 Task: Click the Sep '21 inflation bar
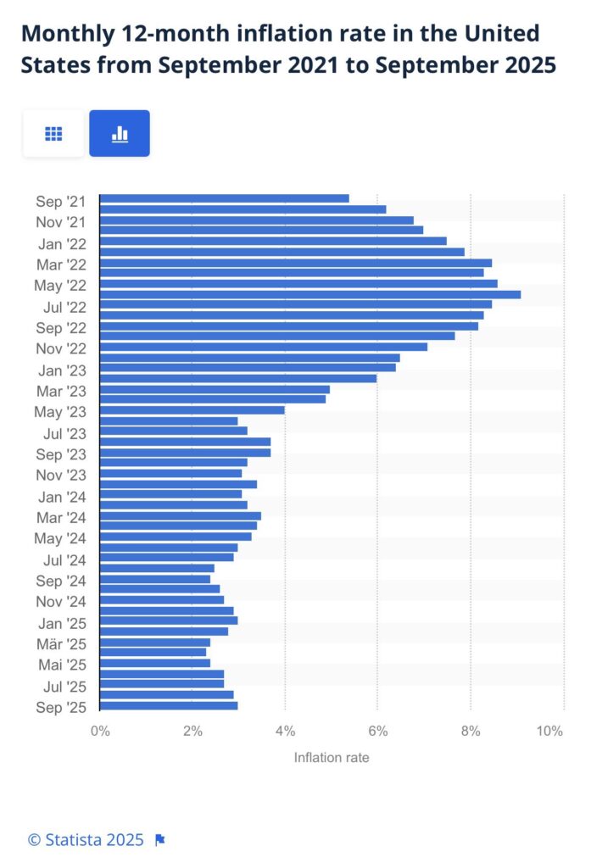click(224, 198)
